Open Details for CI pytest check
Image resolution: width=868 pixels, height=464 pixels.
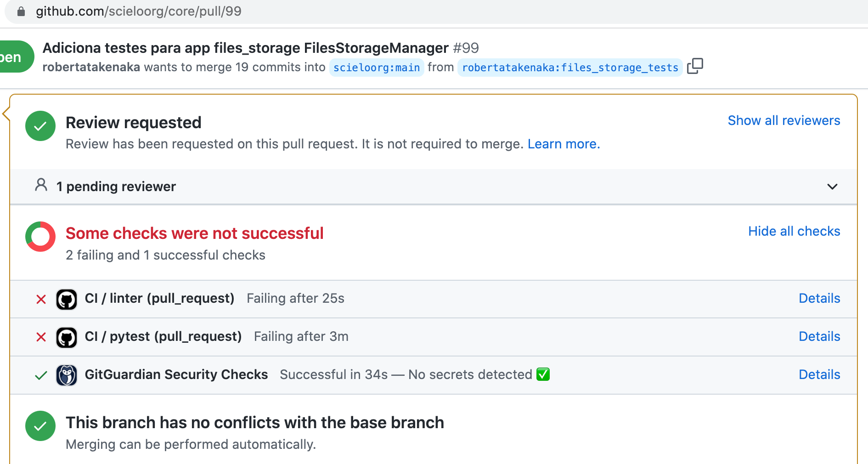coord(819,337)
